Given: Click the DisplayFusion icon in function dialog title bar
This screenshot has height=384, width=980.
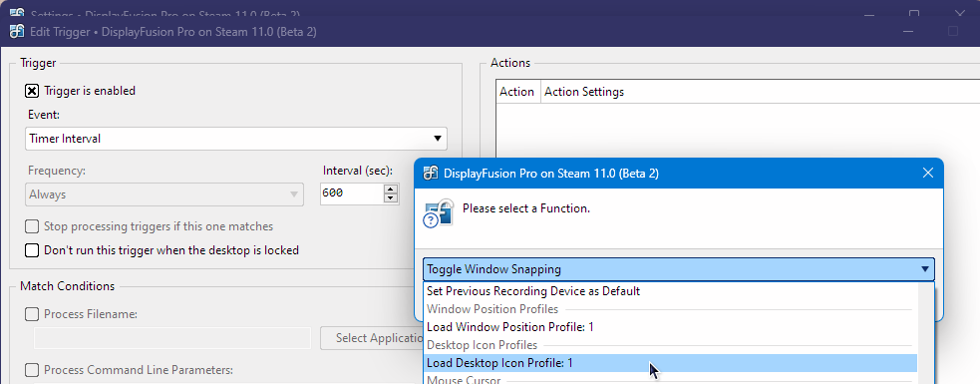Looking at the screenshot, I should click(430, 174).
